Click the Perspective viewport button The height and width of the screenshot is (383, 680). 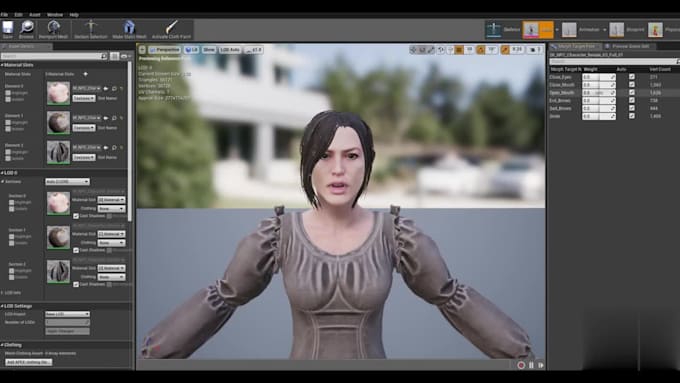pos(164,50)
